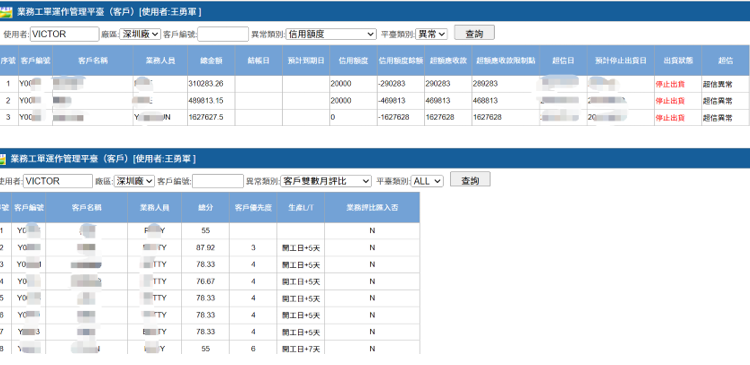Click the 查詢 button in the lower panel
Image resolution: width=750 pixels, height=365 pixels.
pyautogui.click(x=470, y=180)
